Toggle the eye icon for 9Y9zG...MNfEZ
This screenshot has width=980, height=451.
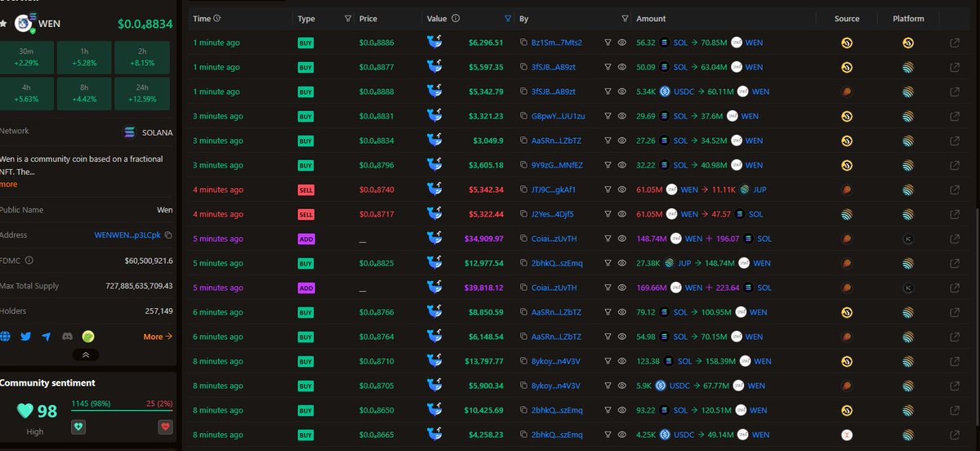[621, 165]
